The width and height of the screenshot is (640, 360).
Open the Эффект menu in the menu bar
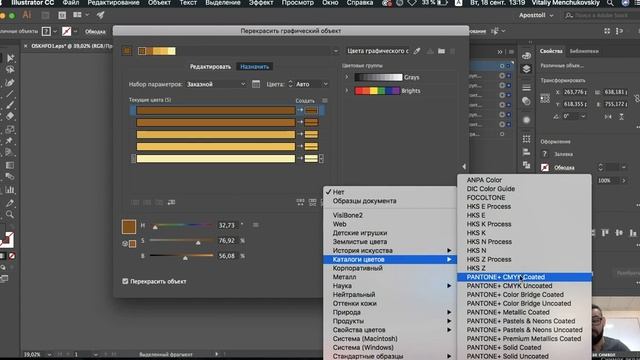point(261,3)
